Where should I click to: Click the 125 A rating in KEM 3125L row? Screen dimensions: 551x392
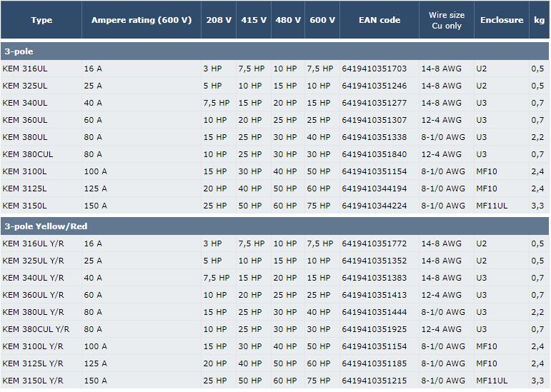point(96,189)
